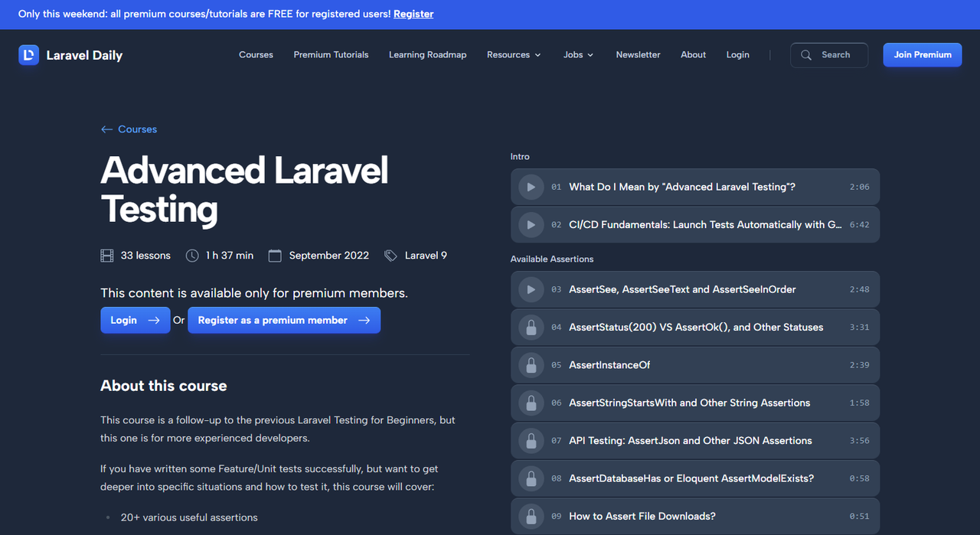Click the 33 lessons text

pyautogui.click(x=145, y=256)
